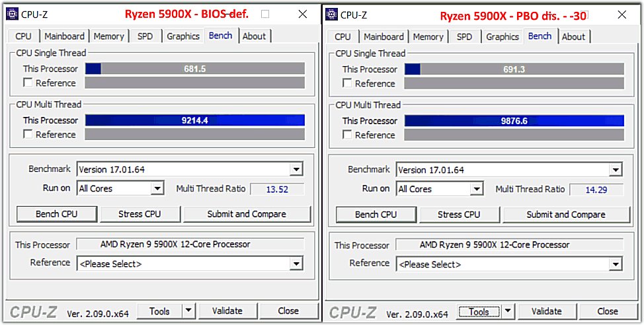Enable Multi Thread Reference checkbox in right window

[347, 135]
